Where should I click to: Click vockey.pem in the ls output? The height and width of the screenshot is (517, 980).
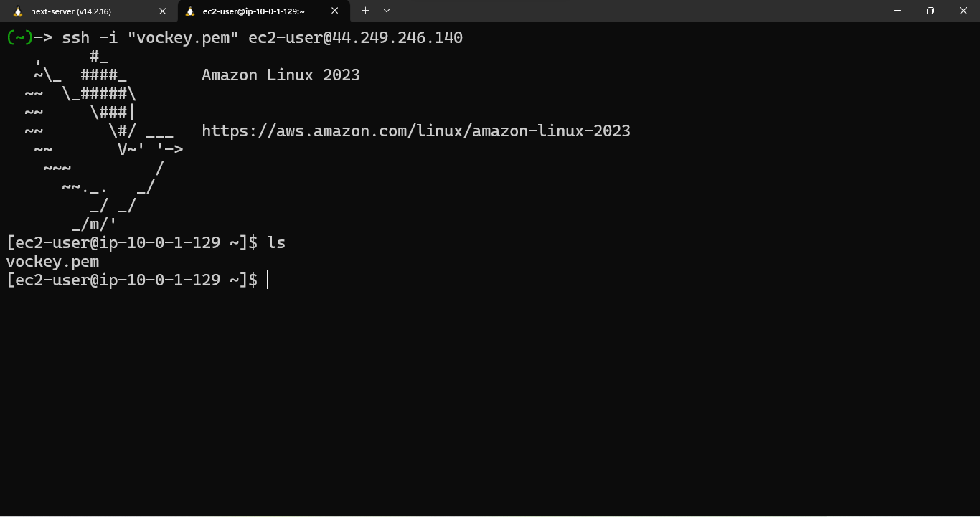52,261
